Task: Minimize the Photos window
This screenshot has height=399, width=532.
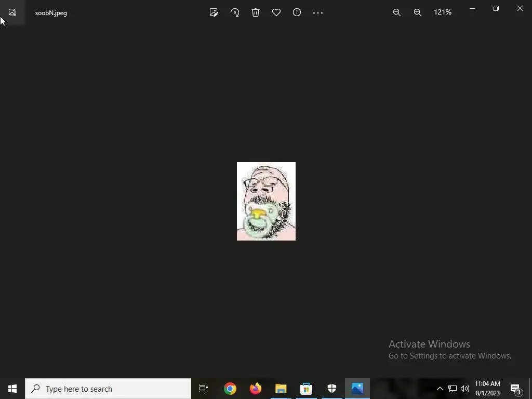Action: click(472, 9)
